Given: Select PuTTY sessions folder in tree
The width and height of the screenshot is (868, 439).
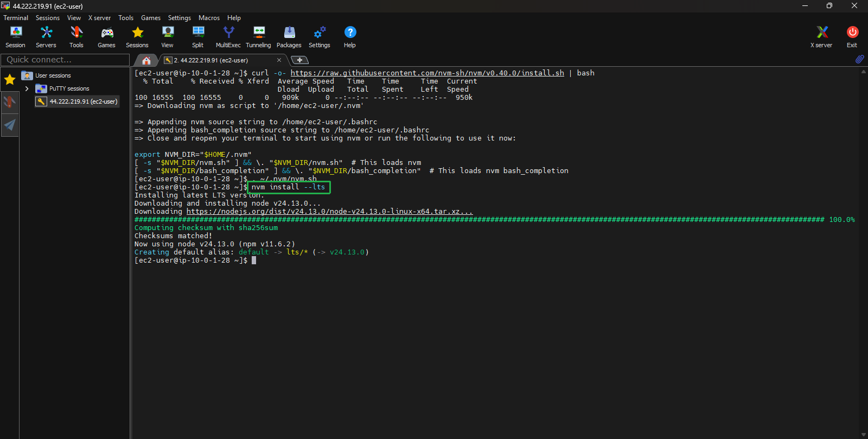Looking at the screenshot, I should [62, 88].
